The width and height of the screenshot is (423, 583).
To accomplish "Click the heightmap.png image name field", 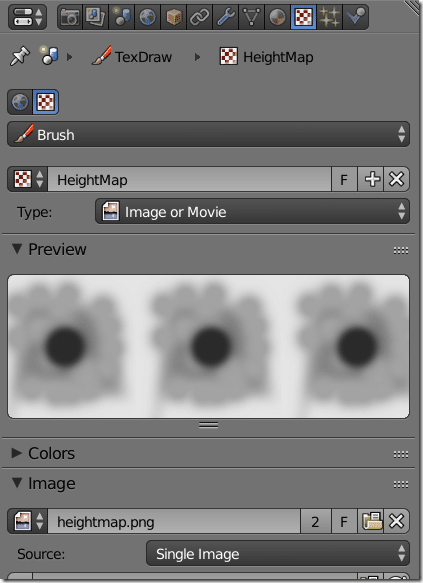I will pyautogui.click(x=174, y=521).
